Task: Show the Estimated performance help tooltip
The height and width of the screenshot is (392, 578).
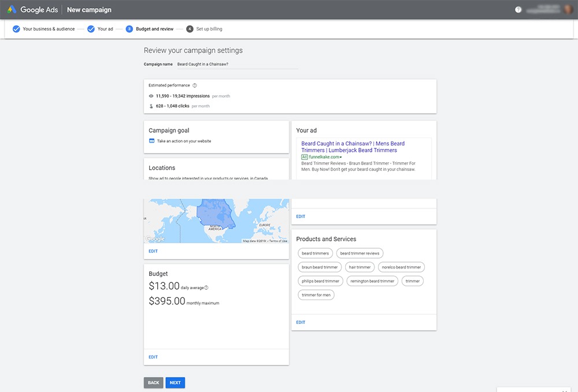Action: (195, 85)
